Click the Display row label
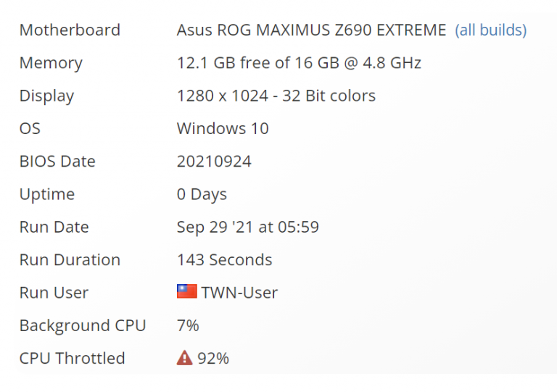 pos(46,96)
